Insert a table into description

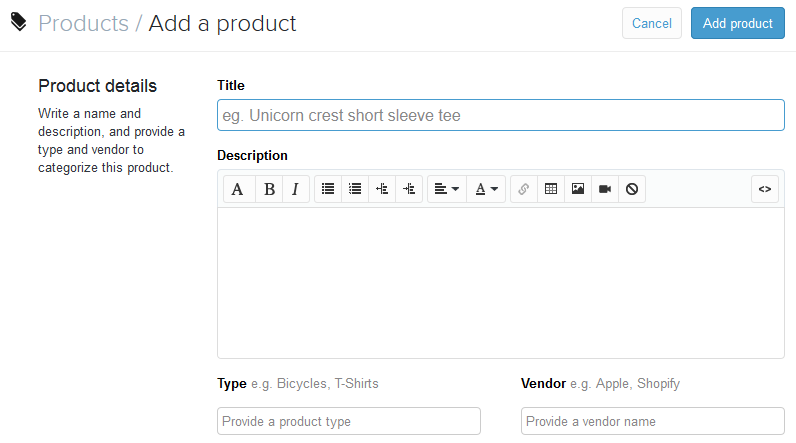(x=550, y=189)
